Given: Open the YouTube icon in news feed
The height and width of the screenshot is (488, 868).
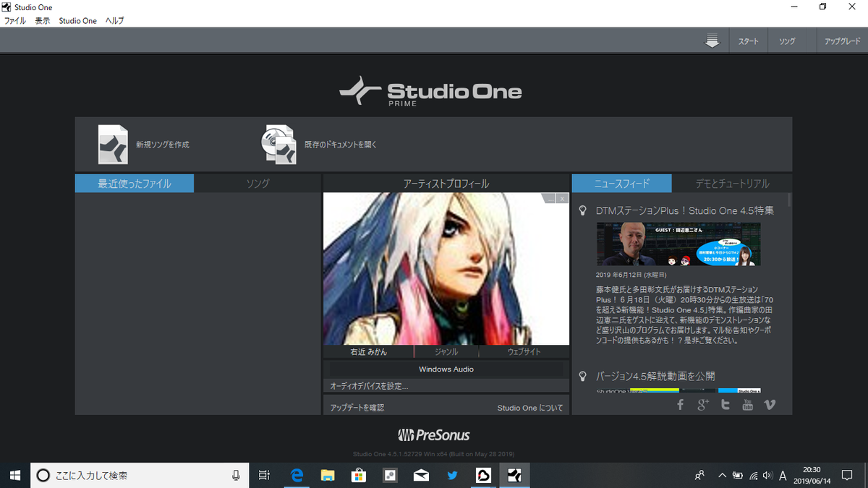Looking at the screenshot, I should pos(747,405).
